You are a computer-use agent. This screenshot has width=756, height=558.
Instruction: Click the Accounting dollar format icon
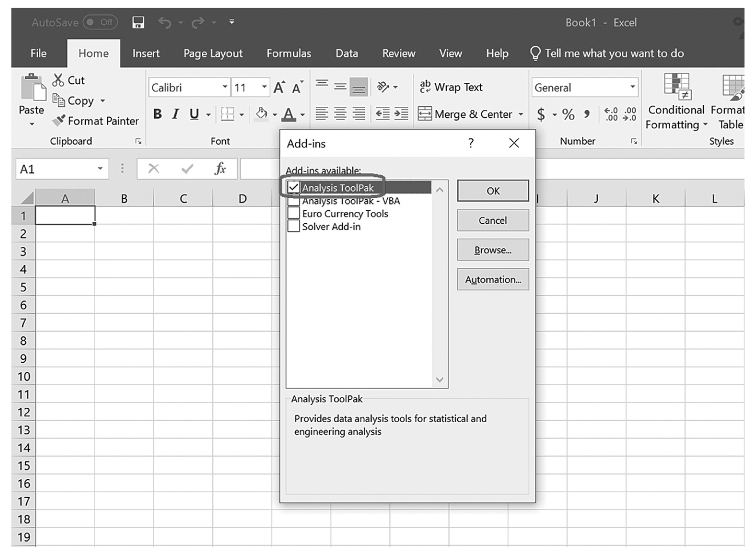point(541,114)
